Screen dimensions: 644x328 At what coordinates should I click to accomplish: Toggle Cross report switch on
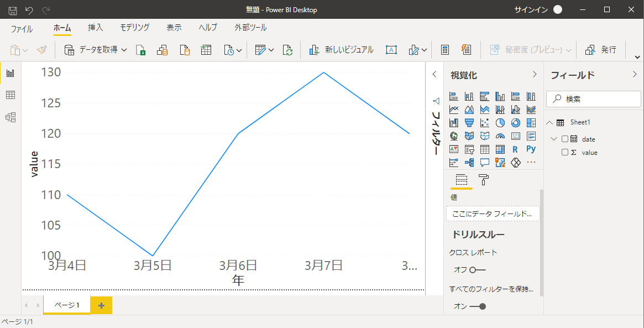pyautogui.click(x=477, y=270)
